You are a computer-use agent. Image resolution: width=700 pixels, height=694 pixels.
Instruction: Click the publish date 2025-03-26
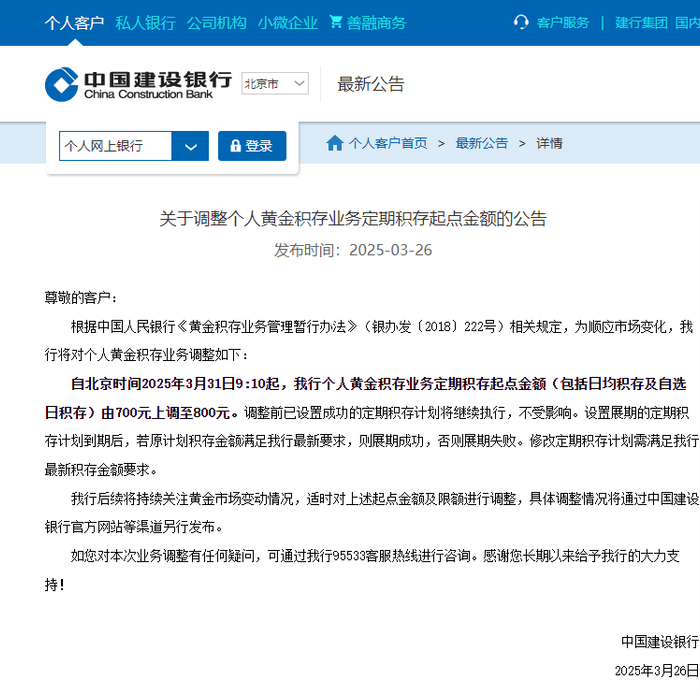pos(391,250)
